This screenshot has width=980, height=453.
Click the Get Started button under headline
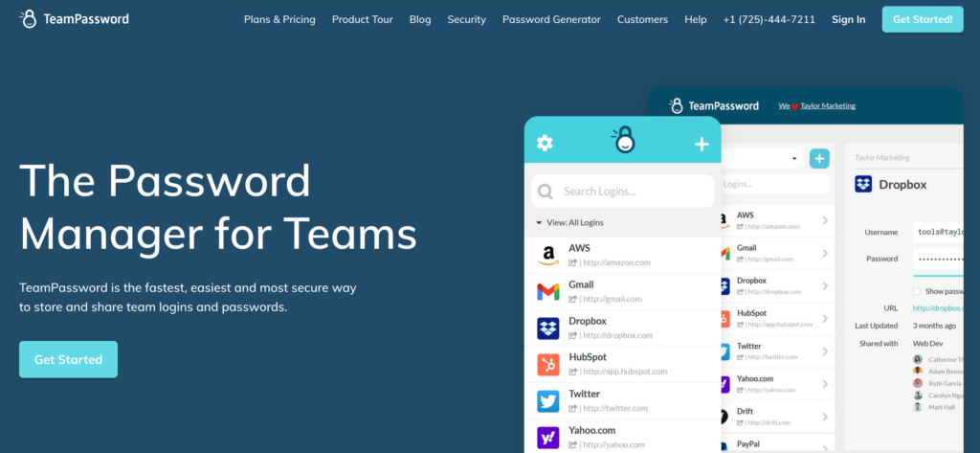click(x=68, y=359)
